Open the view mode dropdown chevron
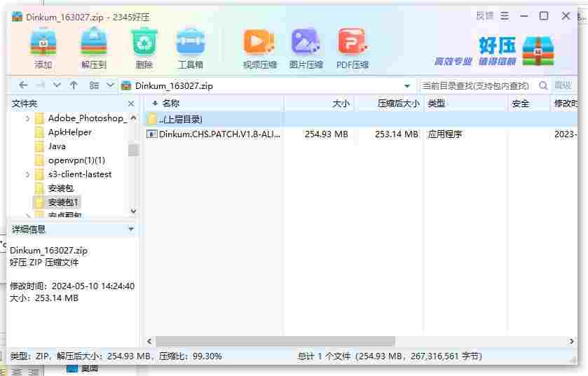 point(110,85)
